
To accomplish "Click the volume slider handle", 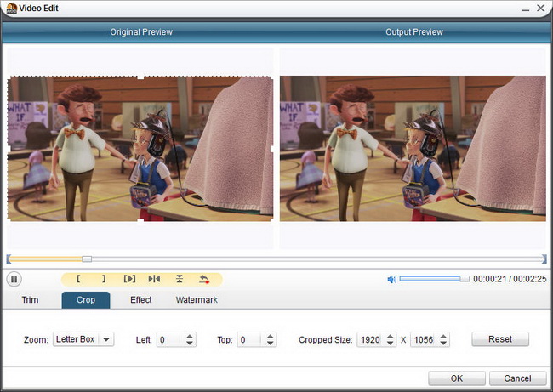I will [x=465, y=279].
